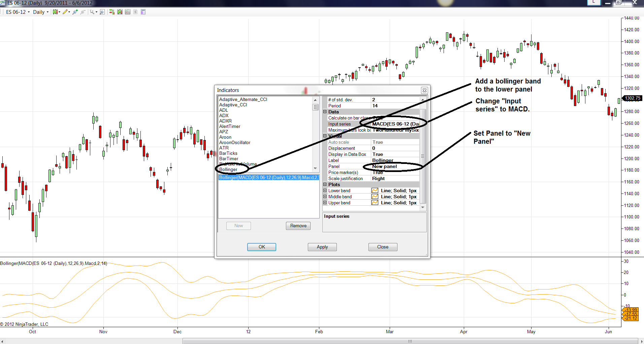Expand the Middle band plot settings
Viewport: 644px width, 344px height.
coord(325,197)
